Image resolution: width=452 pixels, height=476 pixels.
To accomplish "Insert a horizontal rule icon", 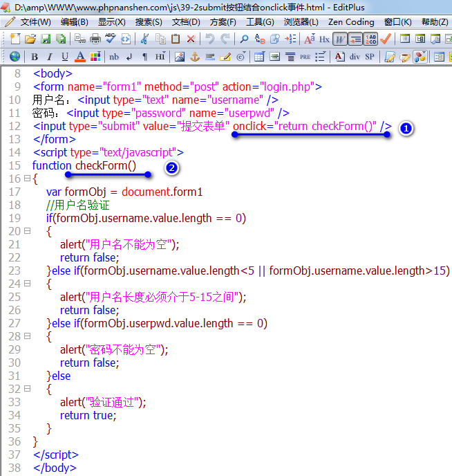I will pyautogui.click(x=210, y=57).
